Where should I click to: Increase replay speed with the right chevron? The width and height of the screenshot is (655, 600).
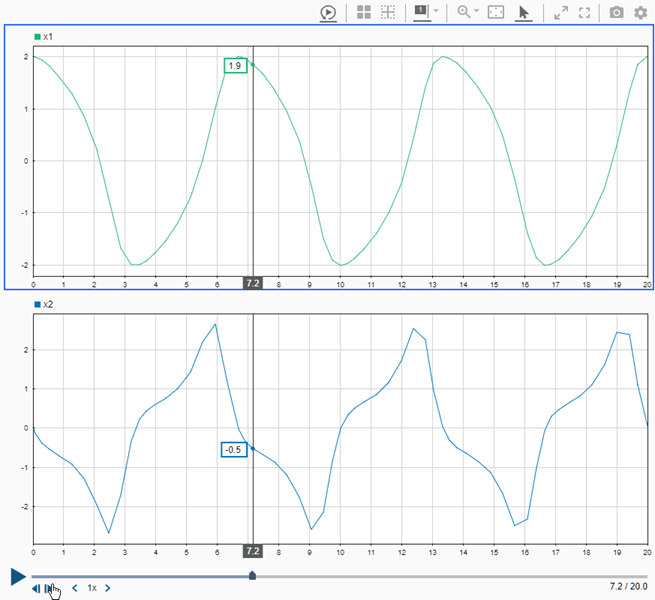(107, 588)
